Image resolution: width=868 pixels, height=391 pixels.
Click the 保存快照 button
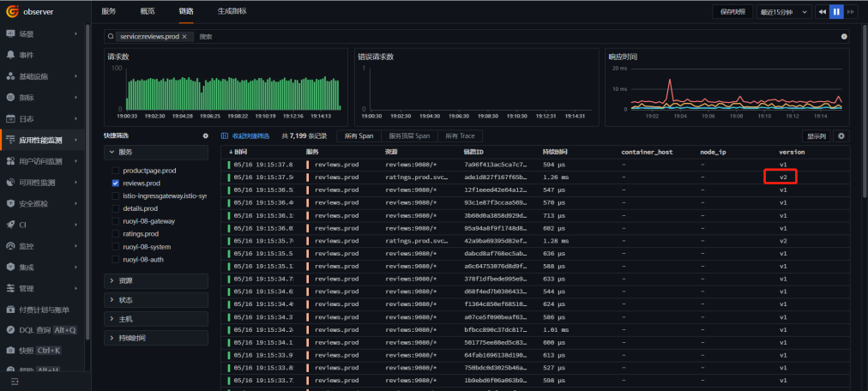[732, 12]
